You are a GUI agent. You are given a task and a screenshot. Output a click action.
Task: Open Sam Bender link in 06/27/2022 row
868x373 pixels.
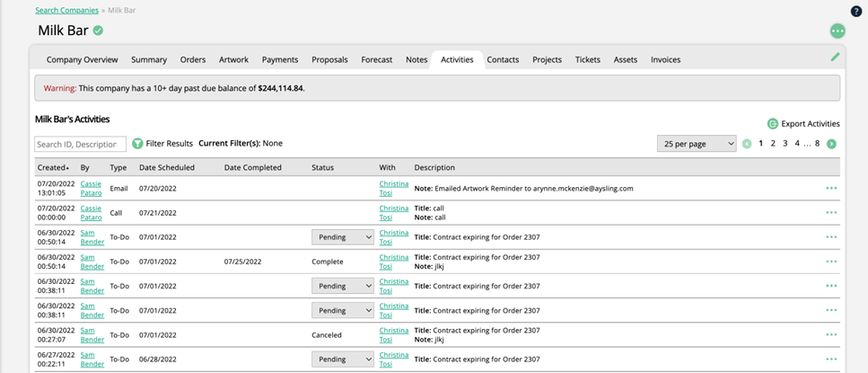pos(92,360)
